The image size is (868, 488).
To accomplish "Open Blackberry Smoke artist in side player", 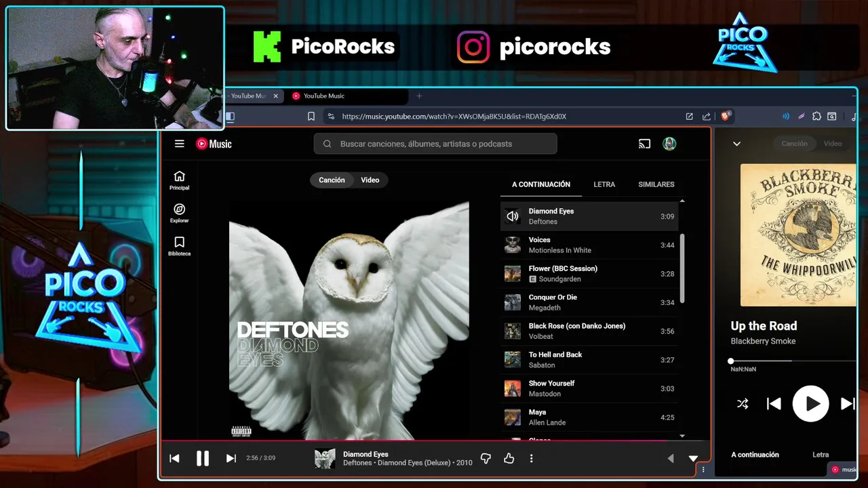I will pyautogui.click(x=763, y=341).
